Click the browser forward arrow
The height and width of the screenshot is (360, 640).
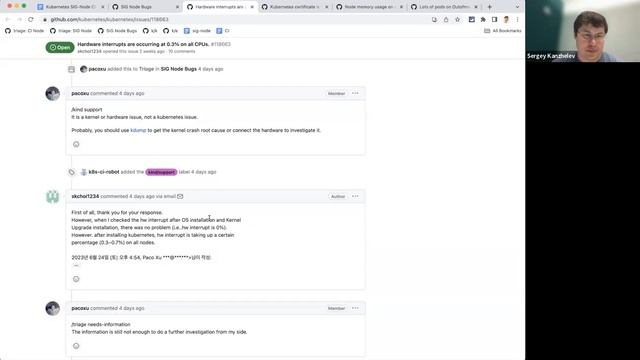pyautogui.click(x=19, y=19)
